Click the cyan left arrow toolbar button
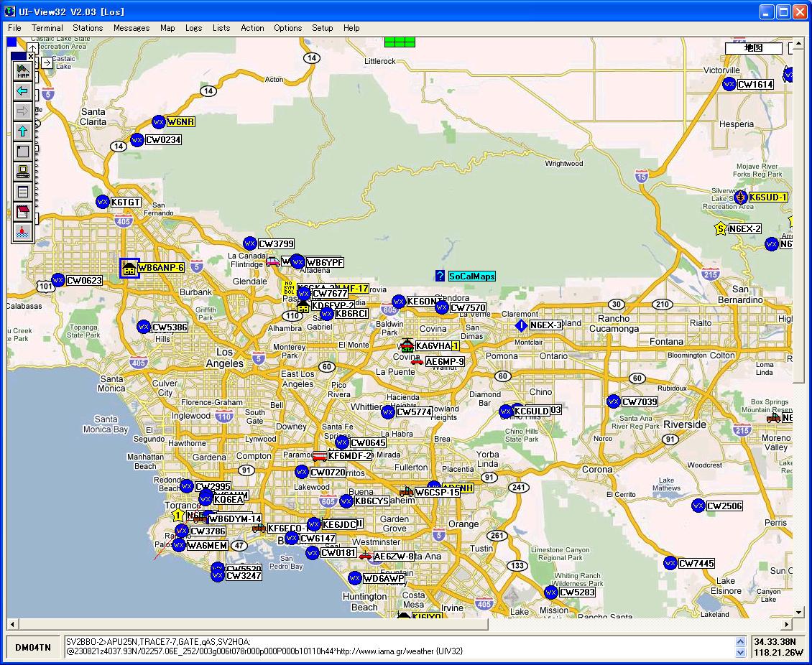Screen dimensions: 812x665 [x=23, y=91]
